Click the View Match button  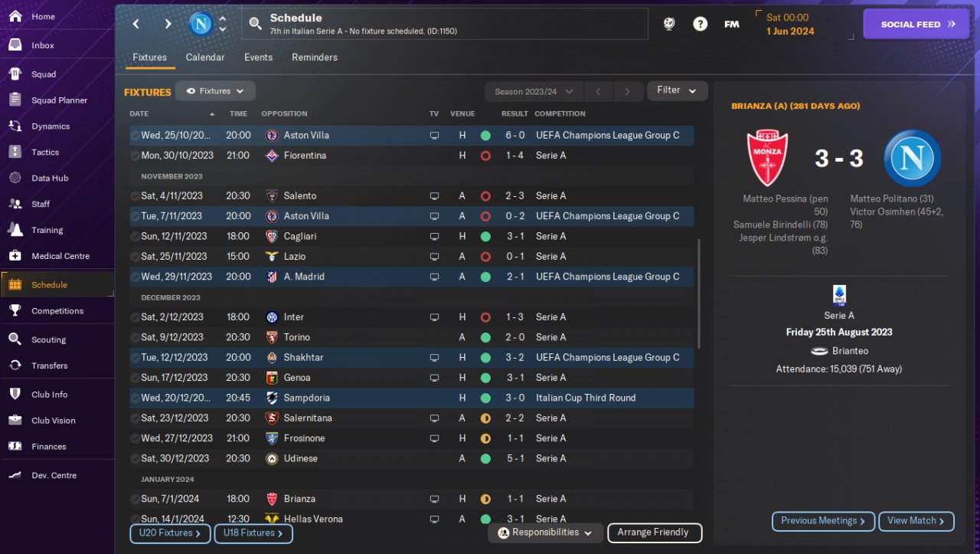click(916, 521)
